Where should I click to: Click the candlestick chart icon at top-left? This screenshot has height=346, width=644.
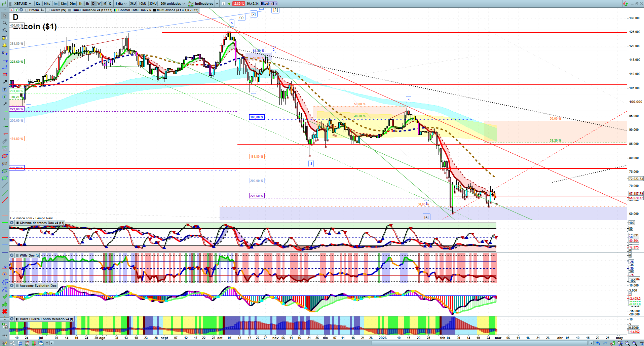pos(4,4)
